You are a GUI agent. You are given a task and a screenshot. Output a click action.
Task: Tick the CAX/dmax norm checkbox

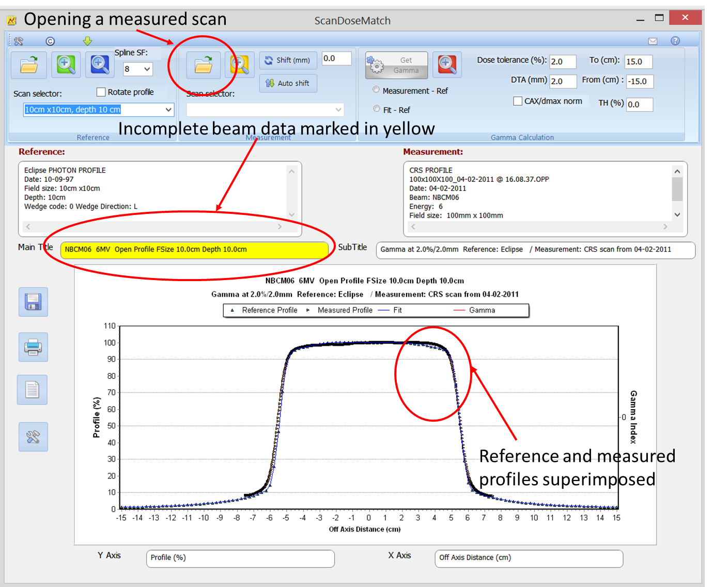[x=518, y=101]
